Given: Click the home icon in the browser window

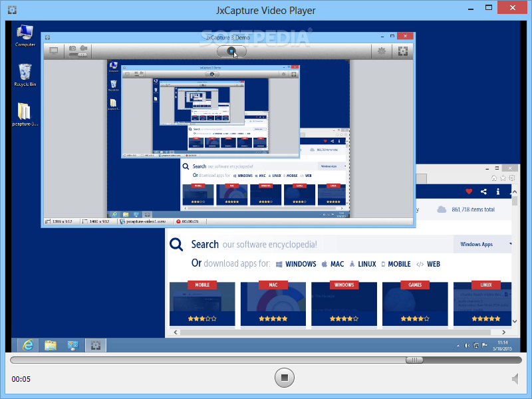Looking at the screenshot, I should point(494,178).
